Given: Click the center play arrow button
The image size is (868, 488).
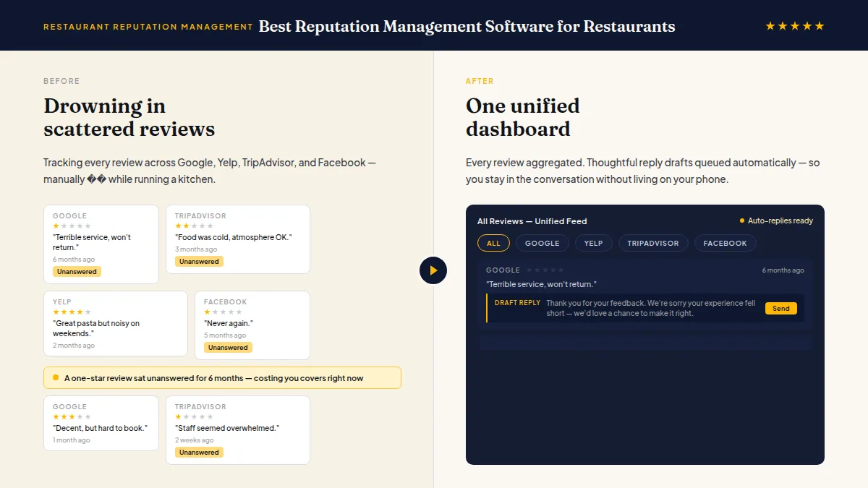Looking at the screenshot, I should click(433, 270).
